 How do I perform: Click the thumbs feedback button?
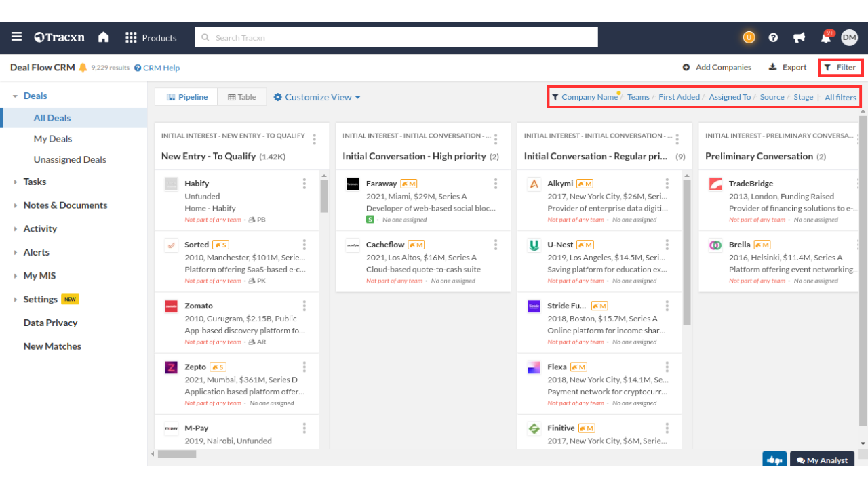[774, 460]
